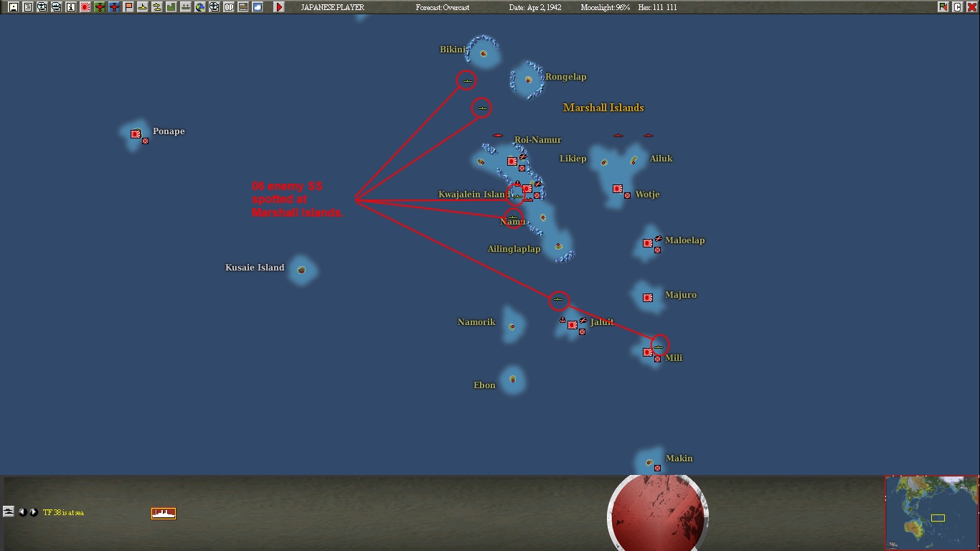Screen dimensions: 980x551
Task: Go to previous task force arrow
Action: point(22,512)
